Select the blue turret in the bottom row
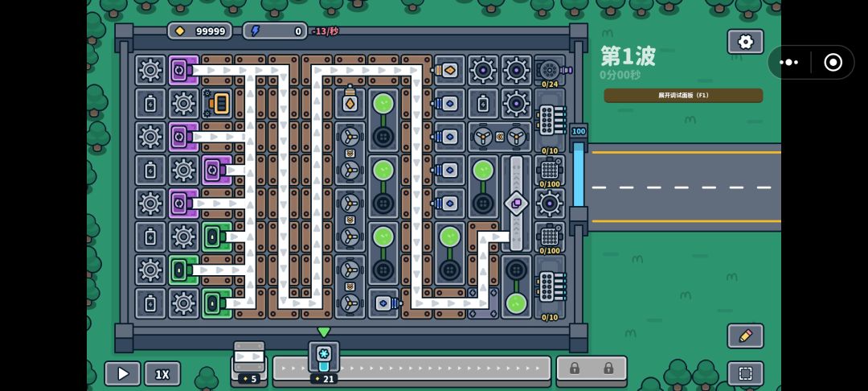 click(x=385, y=303)
